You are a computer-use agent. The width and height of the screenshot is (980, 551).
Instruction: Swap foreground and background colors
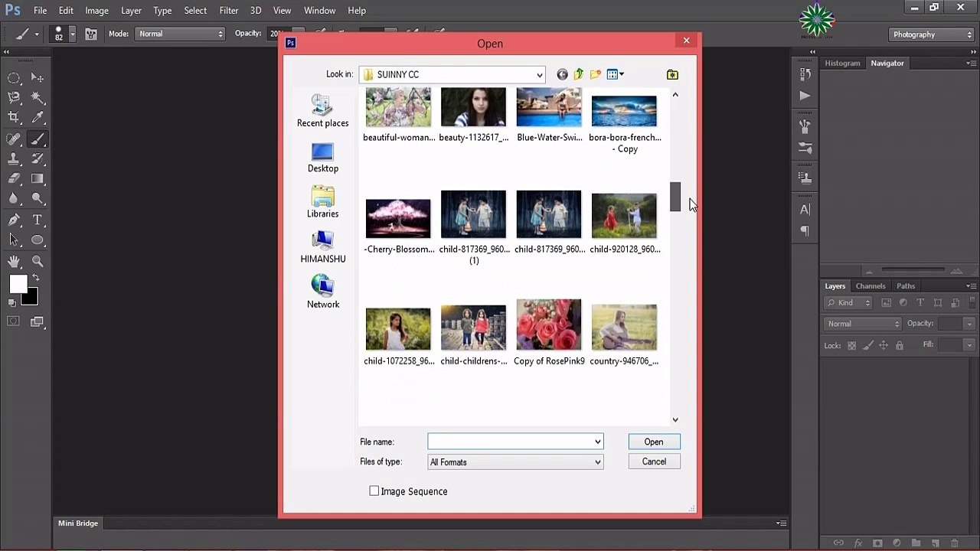pyautogui.click(x=35, y=278)
